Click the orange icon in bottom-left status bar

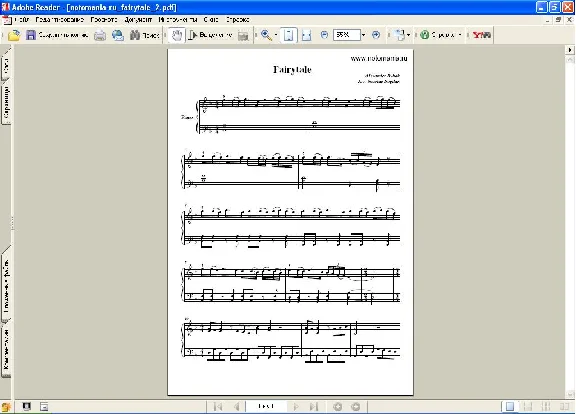(x=6, y=407)
